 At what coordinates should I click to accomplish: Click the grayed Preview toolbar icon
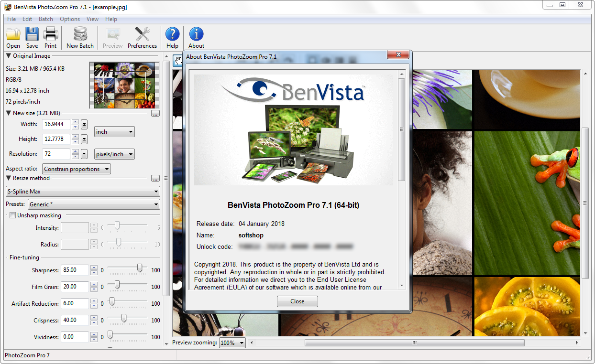[112, 38]
